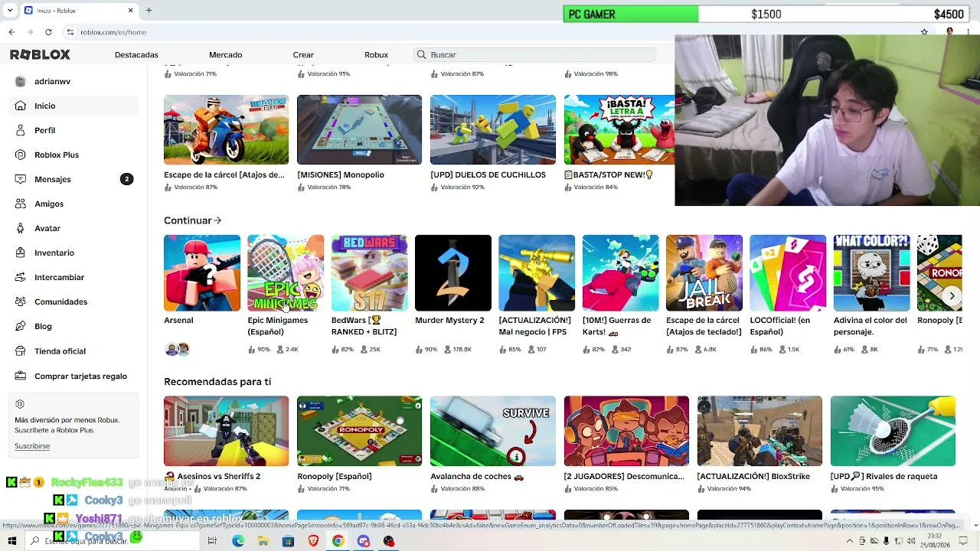980x551 pixels.
Task: Click the browser address bar
Action: point(490,32)
